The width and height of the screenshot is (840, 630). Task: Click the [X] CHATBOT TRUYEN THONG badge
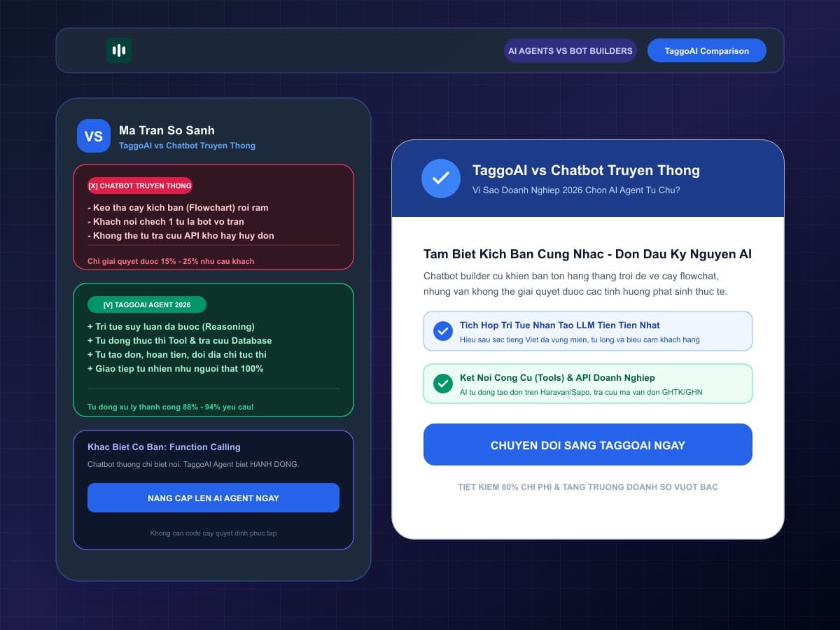coord(140,185)
